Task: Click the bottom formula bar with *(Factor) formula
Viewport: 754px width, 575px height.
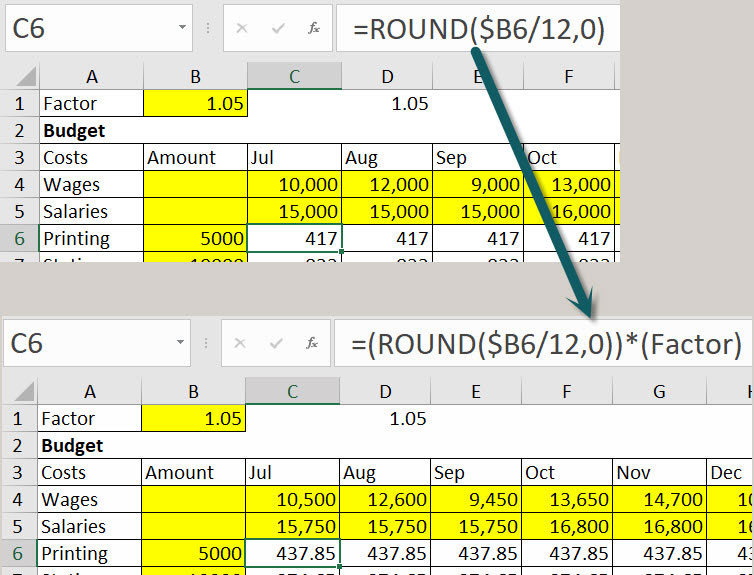Action: [543, 343]
